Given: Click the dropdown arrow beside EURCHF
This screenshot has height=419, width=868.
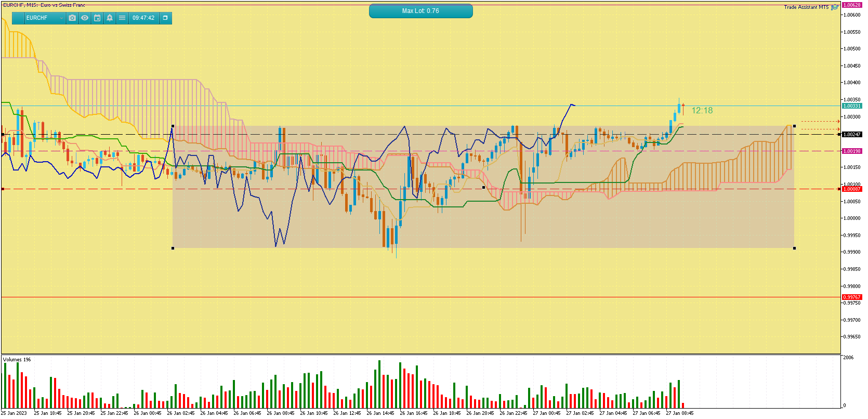Looking at the screenshot, I should click(x=61, y=18).
